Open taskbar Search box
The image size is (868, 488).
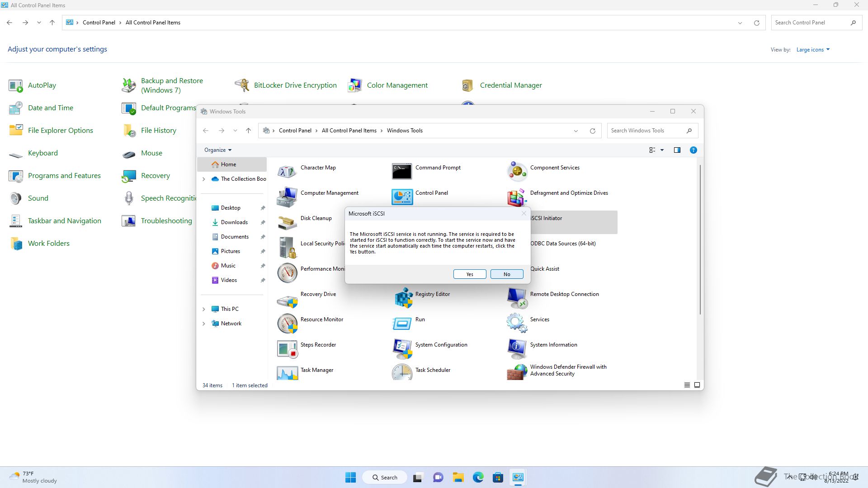[385, 477]
